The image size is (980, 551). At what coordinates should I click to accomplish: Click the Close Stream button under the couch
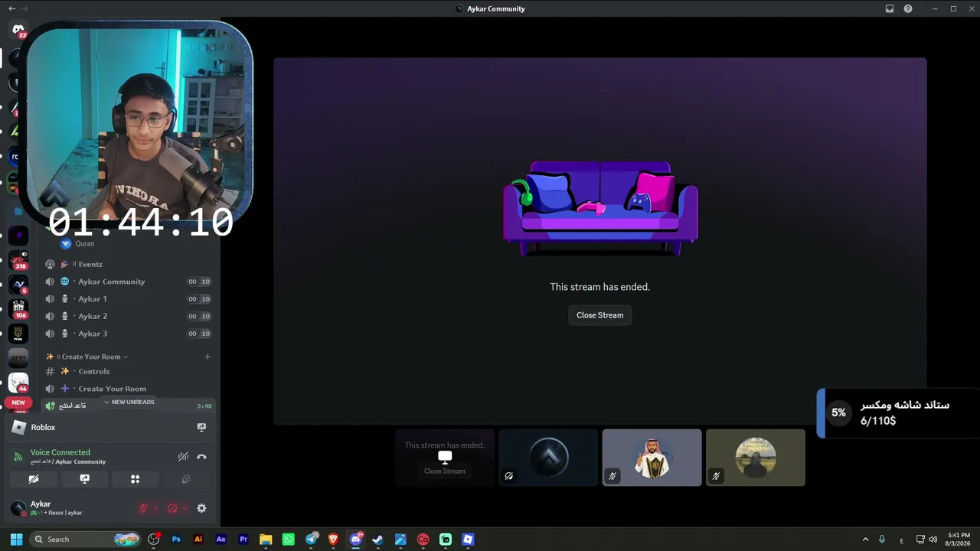coord(599,315)
